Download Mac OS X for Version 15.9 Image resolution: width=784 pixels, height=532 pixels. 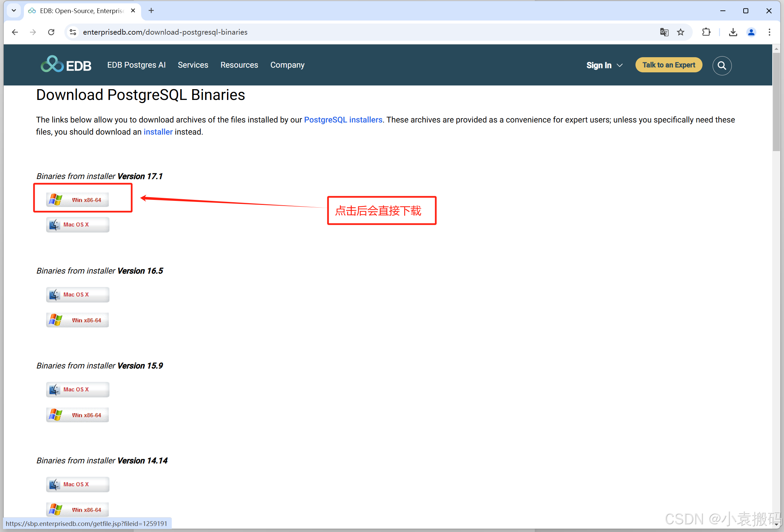pyautogui.click(x=77, y=389)
